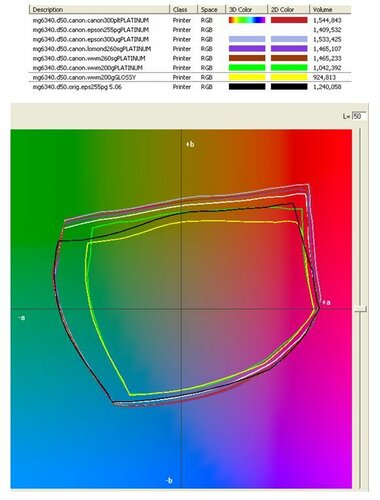Click the volume value 1,465,233
Viewport: 380px width, 500px height.
pos(327,58)
